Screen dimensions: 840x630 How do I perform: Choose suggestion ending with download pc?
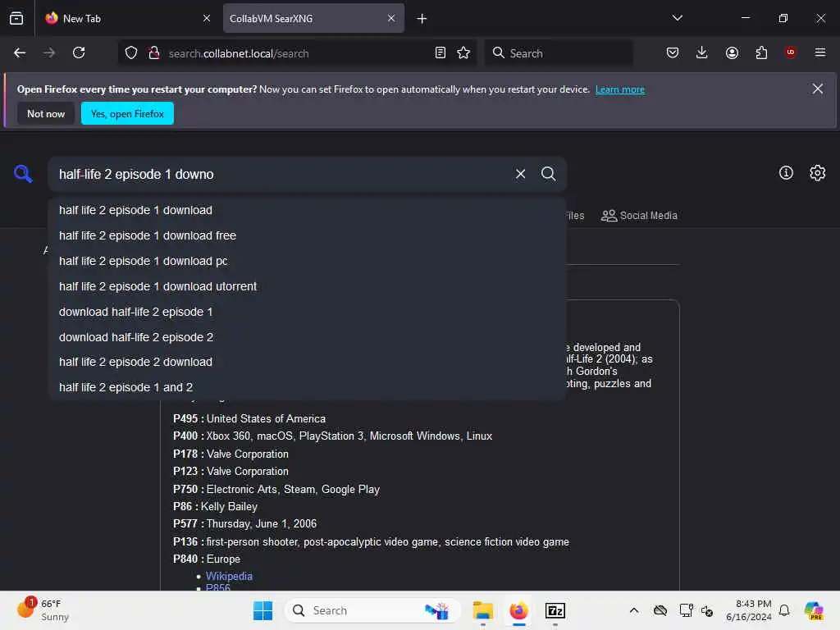pos(307,261)
